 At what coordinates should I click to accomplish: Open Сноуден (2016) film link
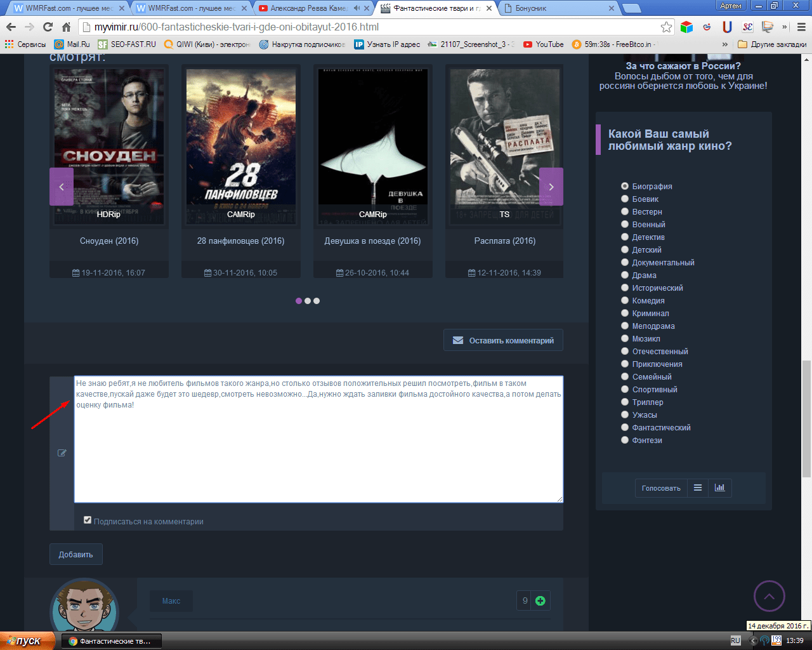[x=109, y=241]
